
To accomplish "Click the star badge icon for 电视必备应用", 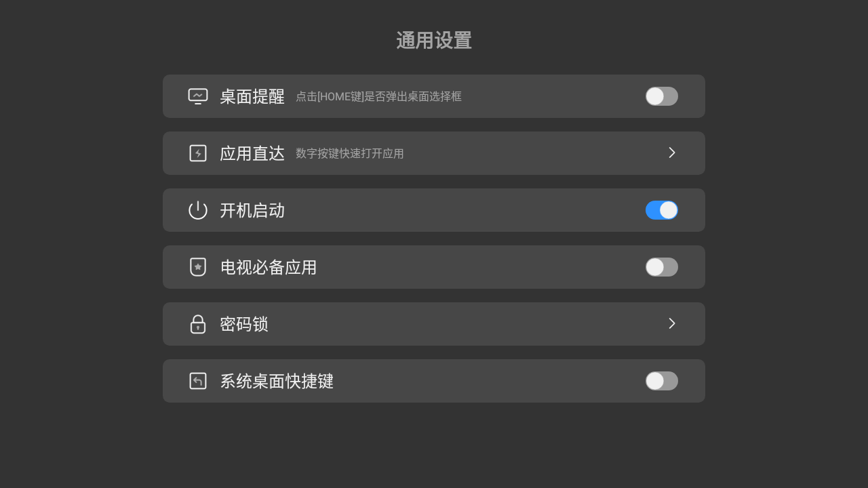I will pyautogui.click(x=197, y=267).
